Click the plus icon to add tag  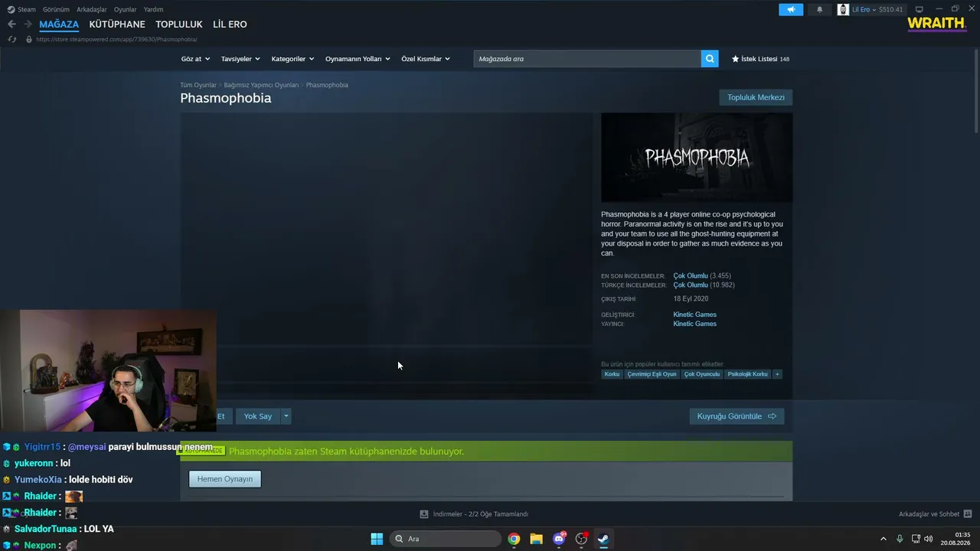click(x=777, y=374)
